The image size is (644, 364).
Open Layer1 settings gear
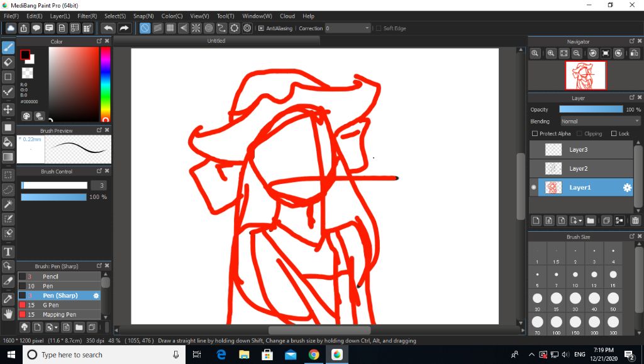pyautogui.click(x=627, y=188)
